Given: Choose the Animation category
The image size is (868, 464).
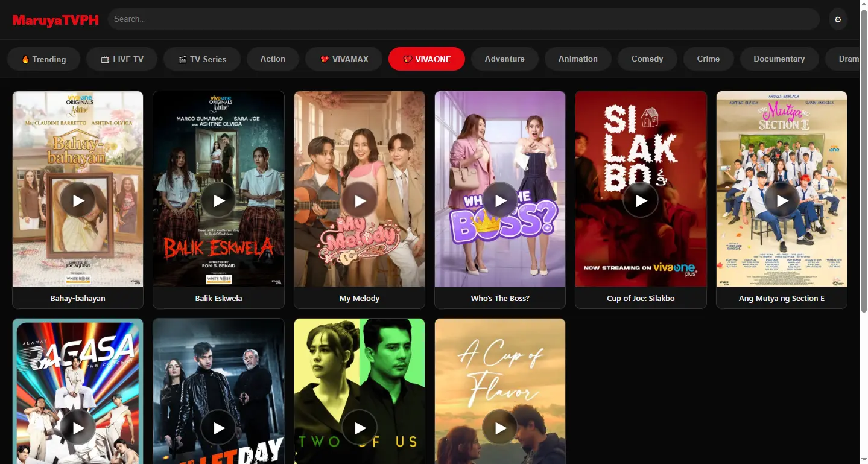Looking at the screenshot, I should point(578,59).
